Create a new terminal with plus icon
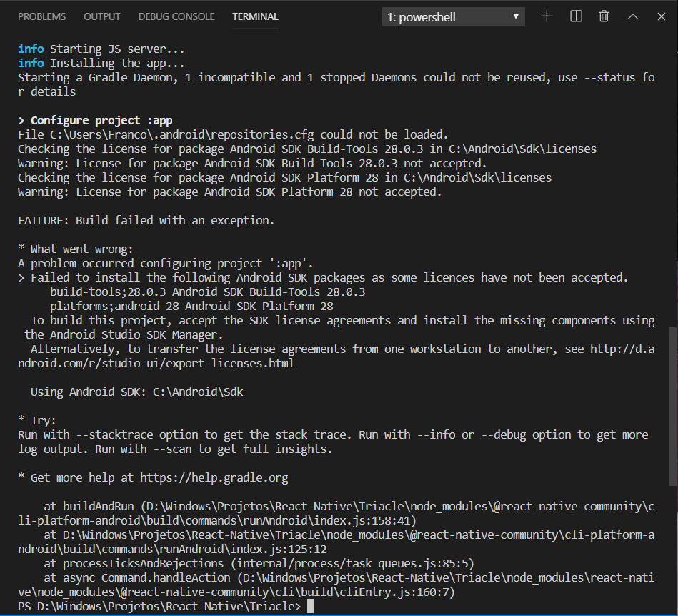 547,16
